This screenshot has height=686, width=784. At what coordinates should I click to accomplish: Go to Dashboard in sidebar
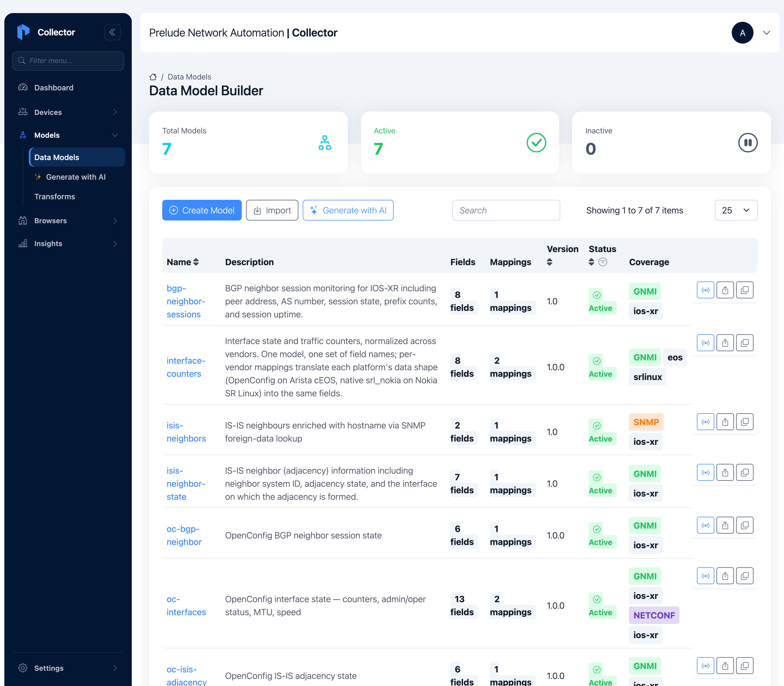tap(68, 88)
